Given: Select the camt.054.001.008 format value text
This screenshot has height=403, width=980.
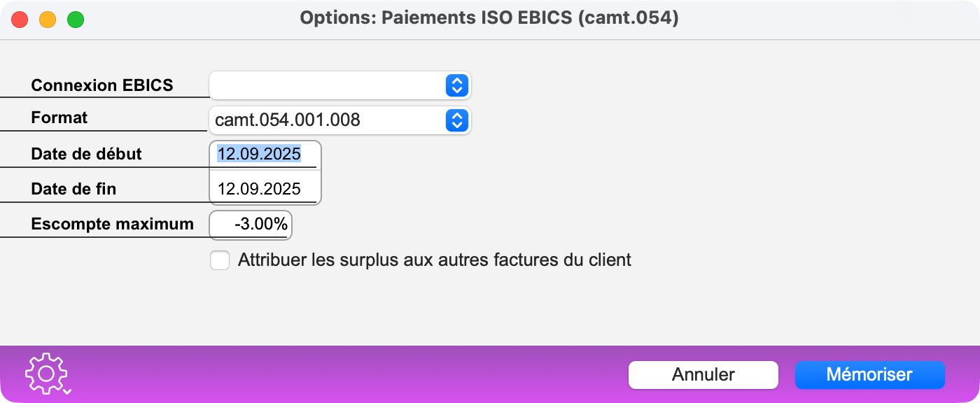Looking at the screenshot, I should point(288,120).
